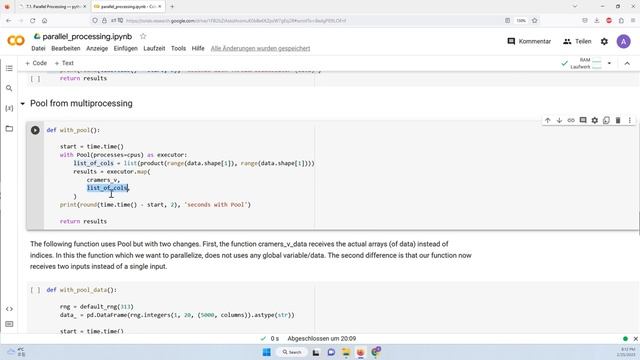
Task: Open the Files folder panel
Action: point(9,129)
